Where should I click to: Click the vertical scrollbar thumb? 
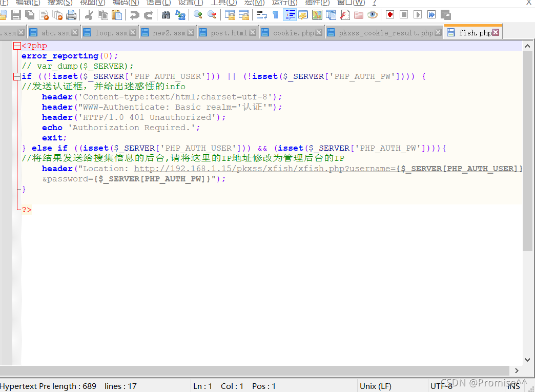[527, 151]
